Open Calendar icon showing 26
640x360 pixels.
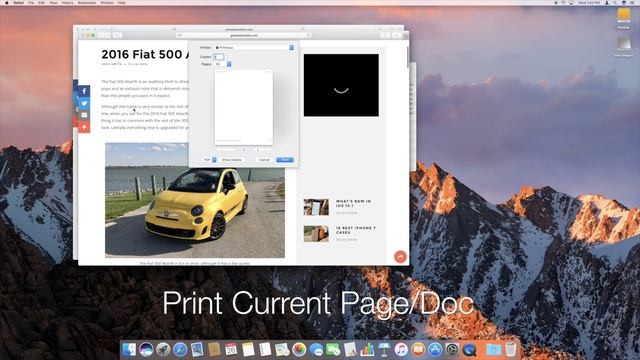231,350
